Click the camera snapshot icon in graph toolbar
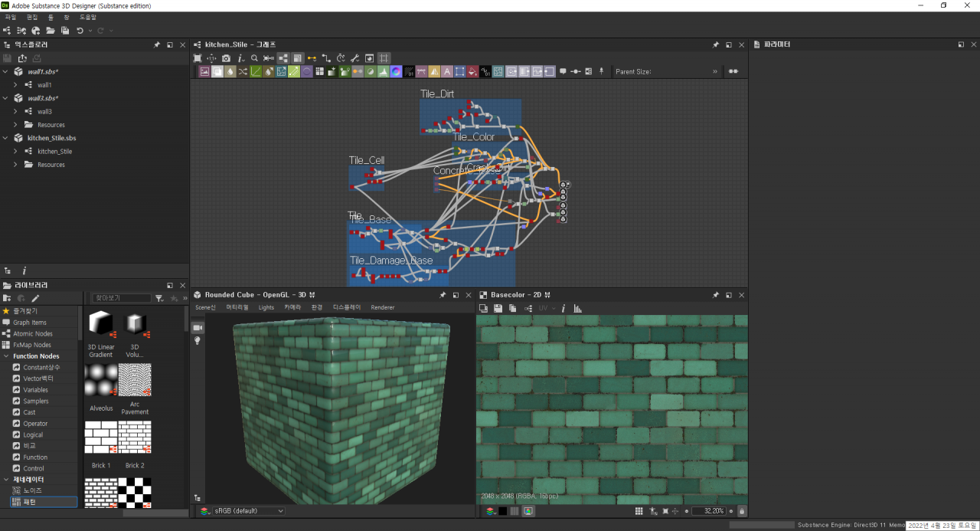The width and height of the screenshot is (980, 531). coord(226,58)
